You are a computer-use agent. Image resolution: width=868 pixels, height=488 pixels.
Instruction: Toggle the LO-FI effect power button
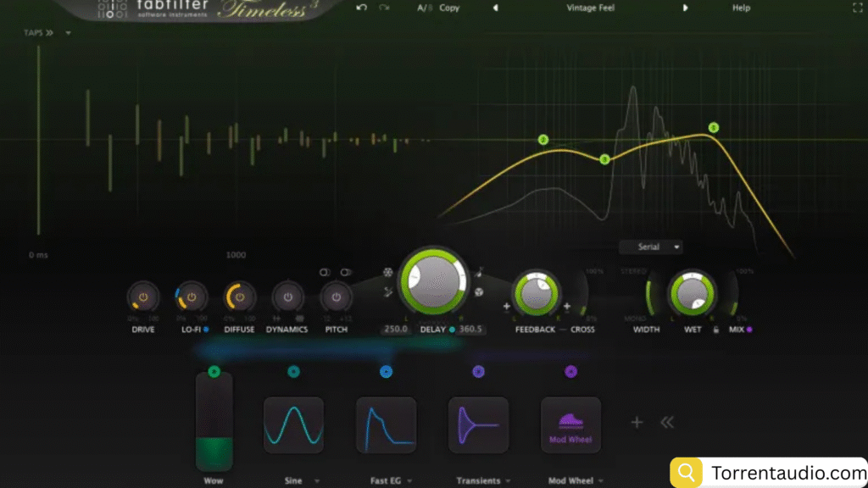tap(192, 298)
